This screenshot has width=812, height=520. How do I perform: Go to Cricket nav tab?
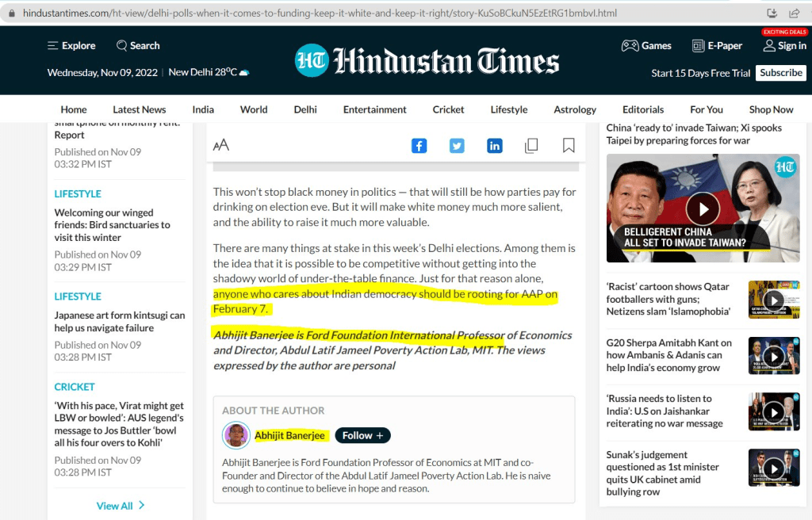(448, 109)
